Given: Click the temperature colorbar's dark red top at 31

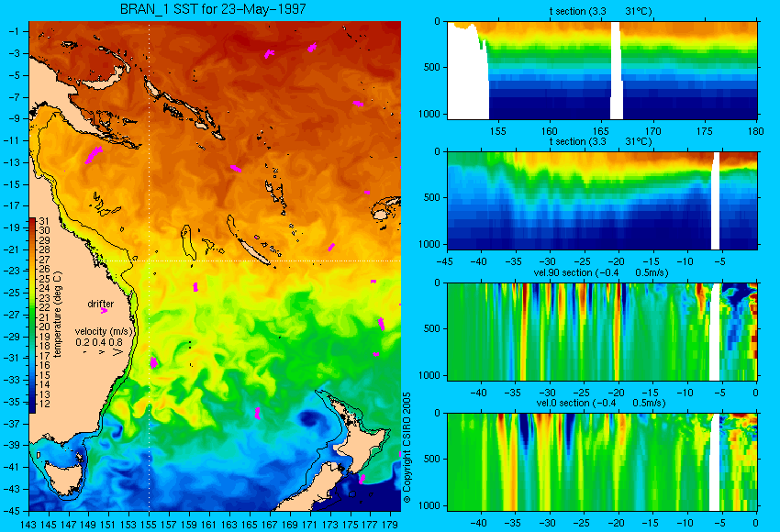Looking at the screenshot, I should click(32, 220).
